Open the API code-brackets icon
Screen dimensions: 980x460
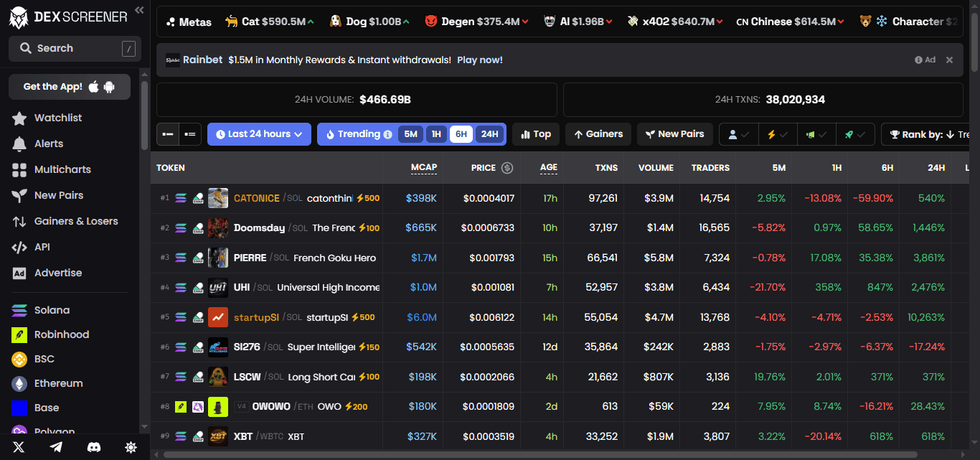tap(19, 247)
